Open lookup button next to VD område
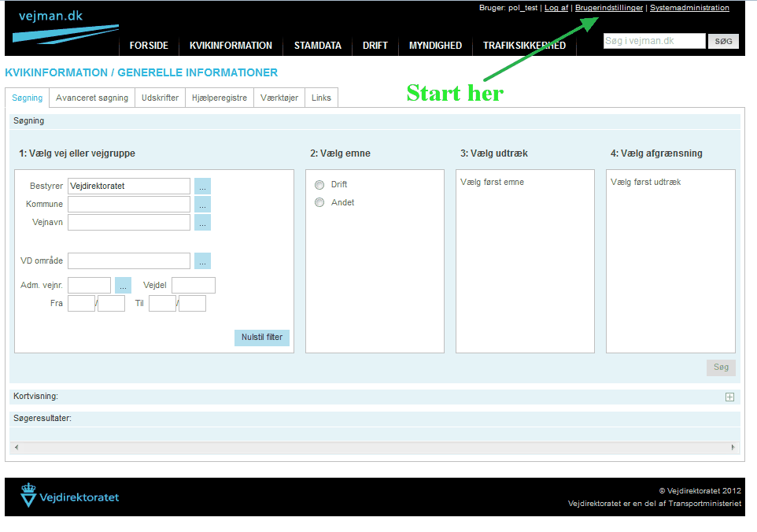 click(202, 261)
